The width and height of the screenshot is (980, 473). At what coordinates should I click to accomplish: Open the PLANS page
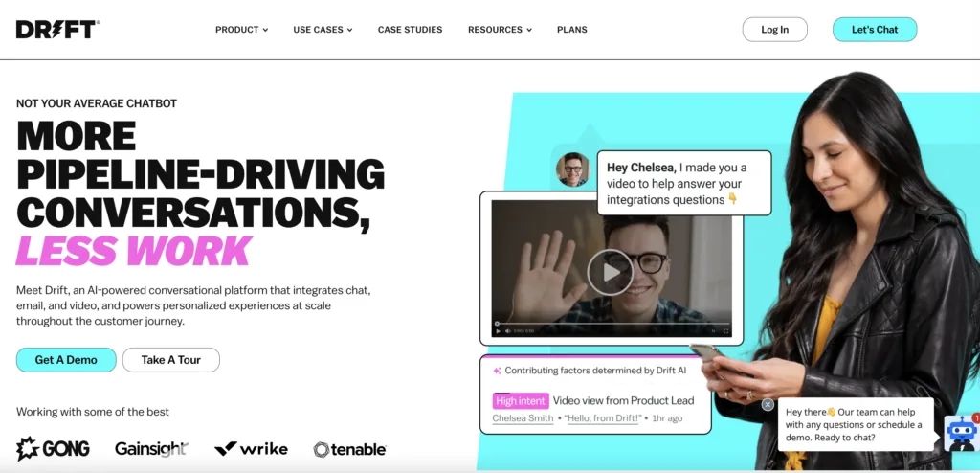[x=572, y=30]
